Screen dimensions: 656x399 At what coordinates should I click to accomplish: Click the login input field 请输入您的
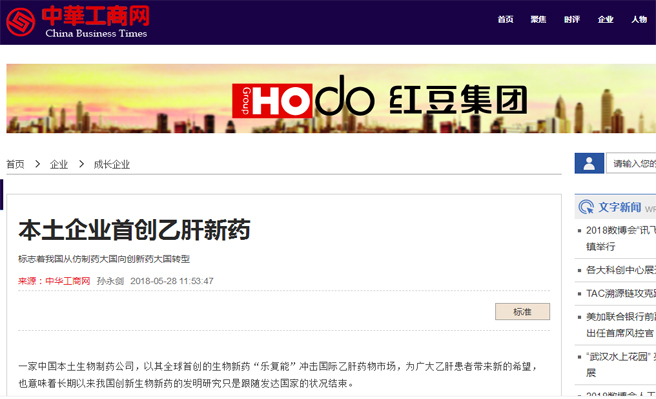click(631, 163)
